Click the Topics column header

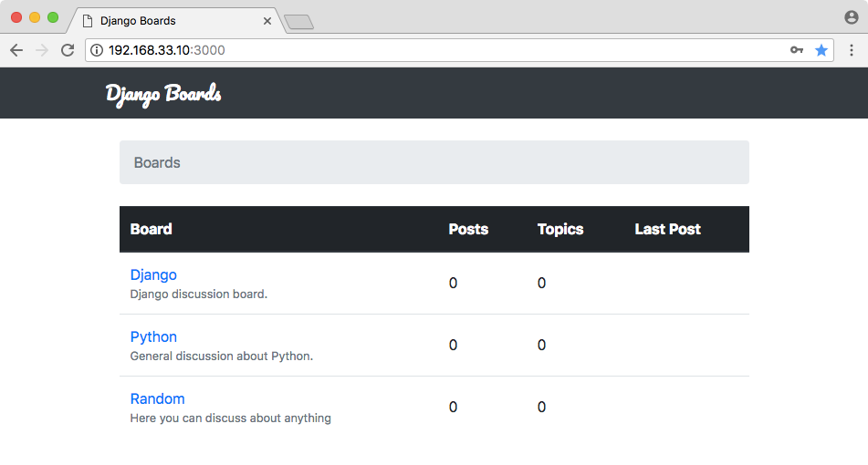coord(560,229)
